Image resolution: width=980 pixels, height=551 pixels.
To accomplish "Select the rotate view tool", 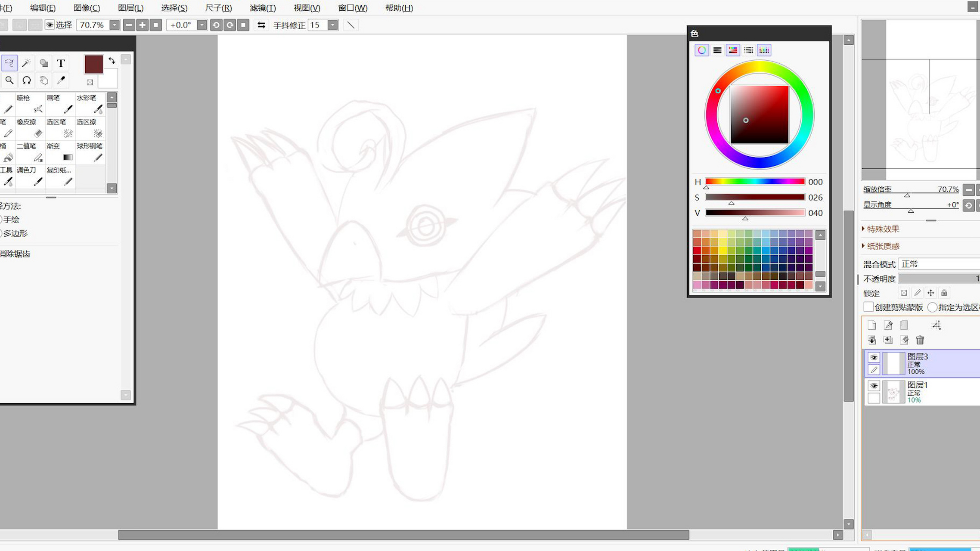I will coord(26,80).
